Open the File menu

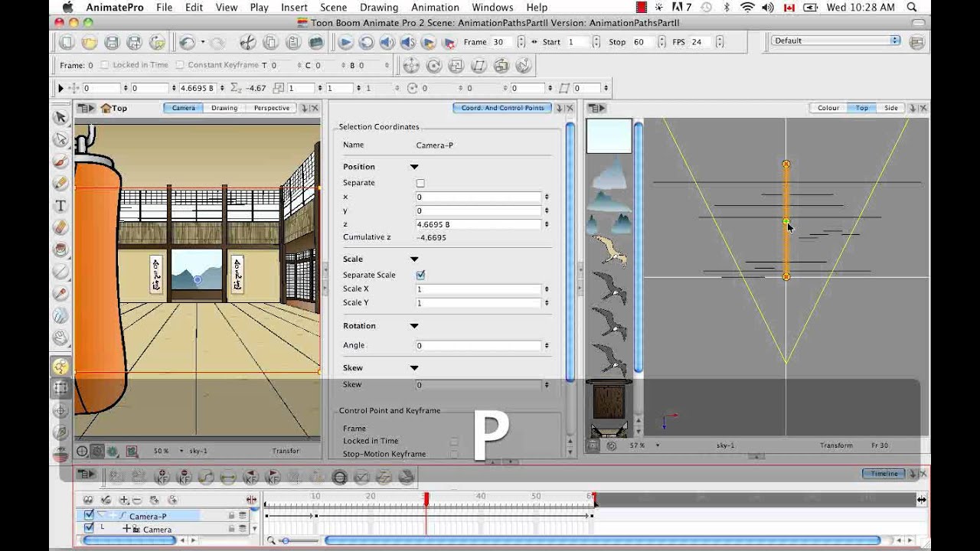coord(165,8)
